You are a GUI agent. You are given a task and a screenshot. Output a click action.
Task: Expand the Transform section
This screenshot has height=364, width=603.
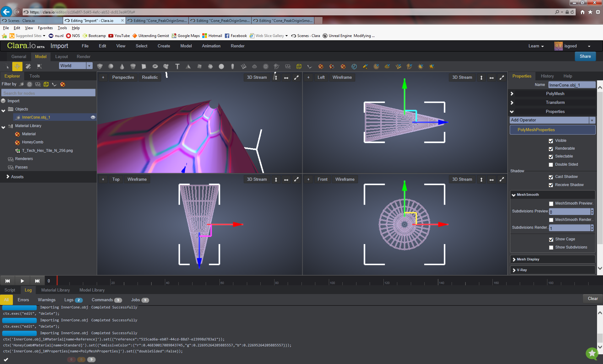click(x=512, y=103)
